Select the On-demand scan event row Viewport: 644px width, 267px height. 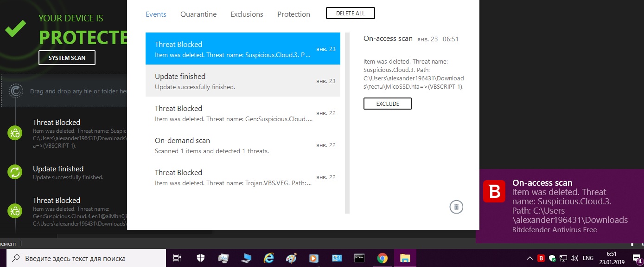[x=243, y=144]
